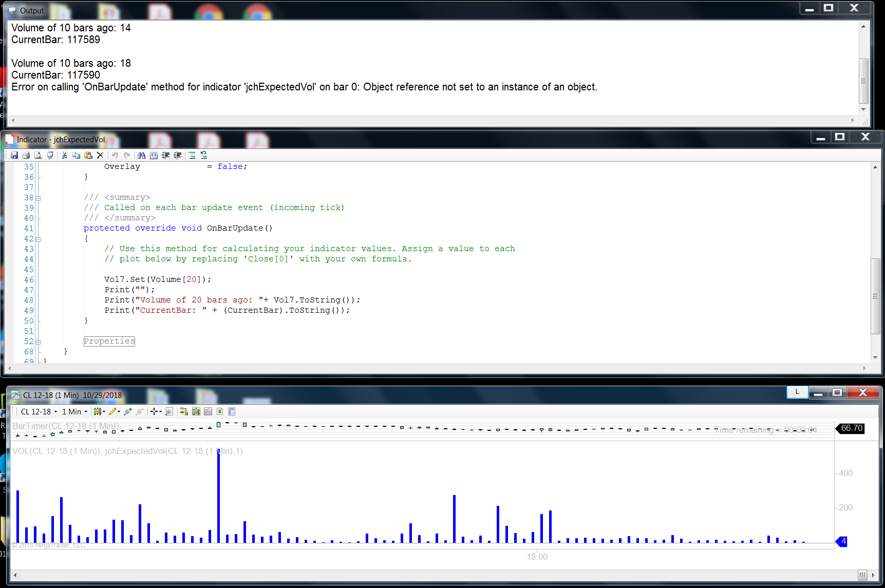The image size is (885, 588).
Task: Click the 'protected override void OnBarUpdate()' line
Action: (178, 228)
